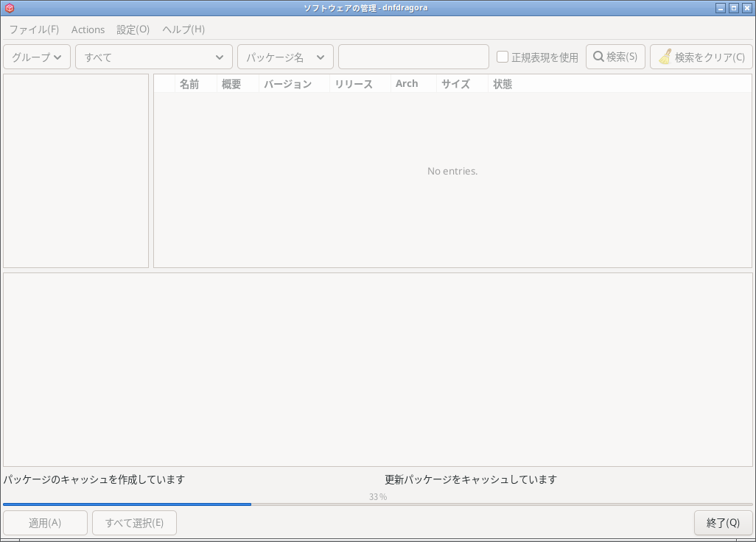Click the magnifier icon on the 検索 button
Image resolution: width=756 pixels, height=542 pixels.
point(598,57)
